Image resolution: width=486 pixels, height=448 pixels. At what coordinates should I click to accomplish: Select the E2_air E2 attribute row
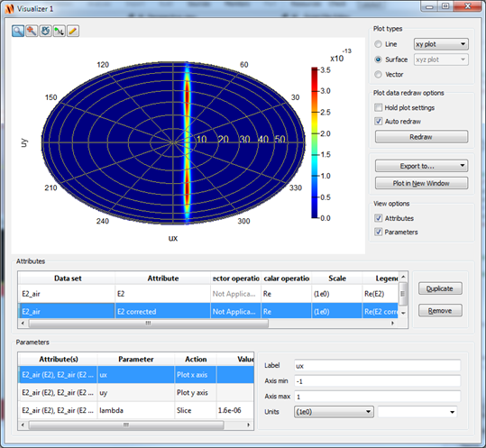tap(207, 294)
